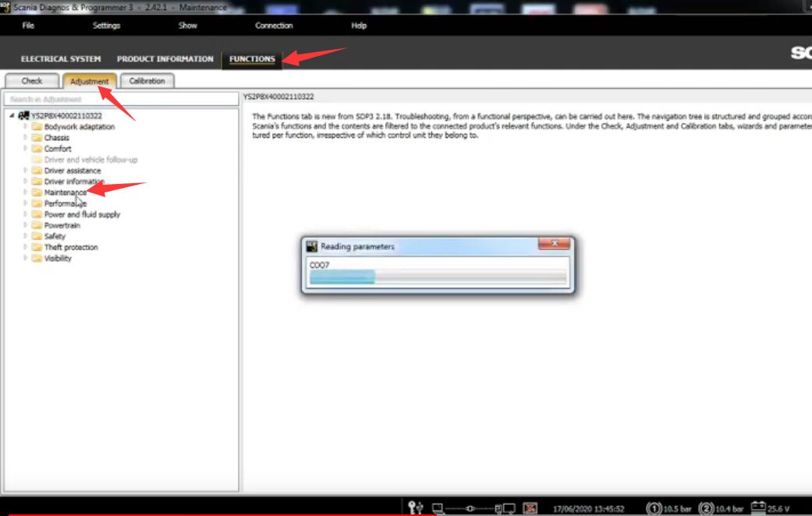Select the Power and fluid supply item
The image size is (812, 516).
[82, 214]
